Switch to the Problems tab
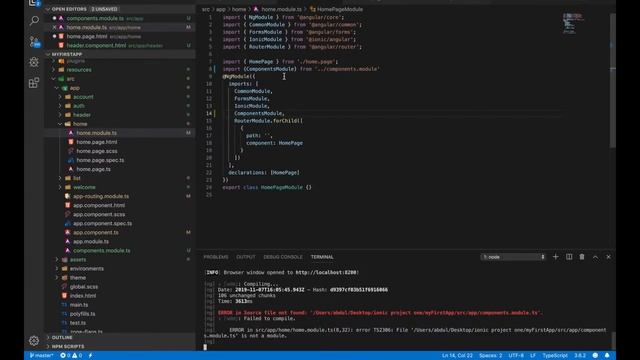 pyautogui.click(x=216, y=257)
